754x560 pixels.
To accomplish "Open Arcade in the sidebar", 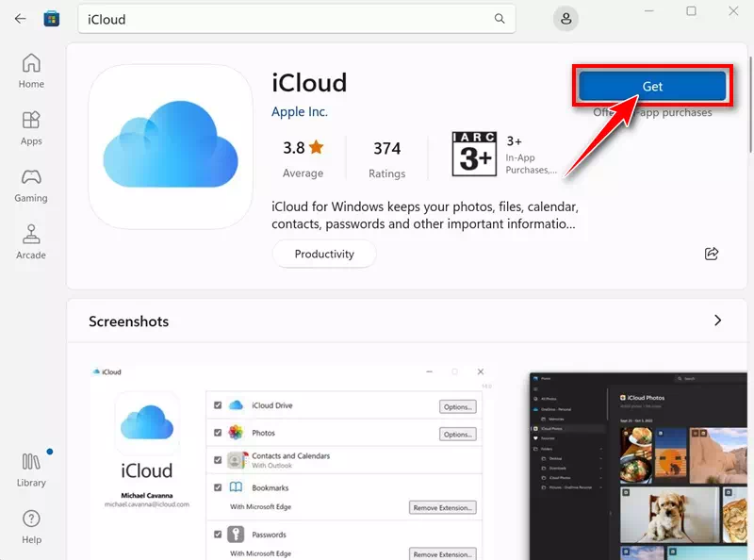I will (x=31, y=242).
